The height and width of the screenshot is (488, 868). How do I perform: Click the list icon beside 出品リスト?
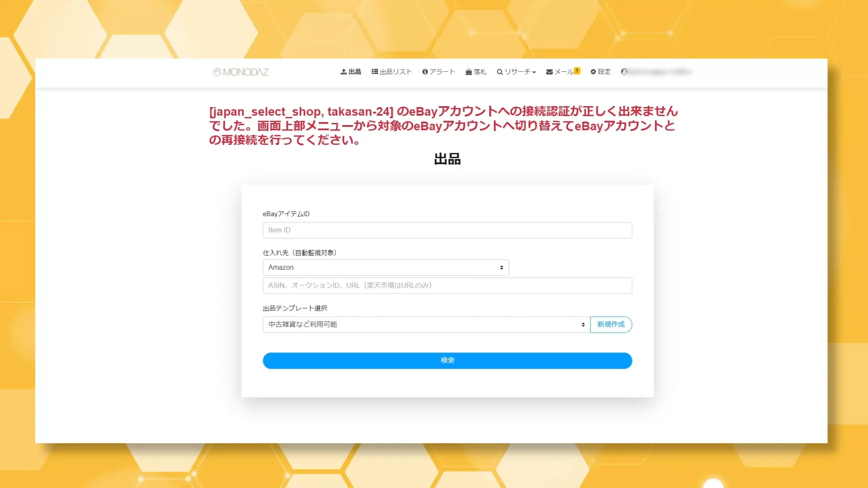375,72
